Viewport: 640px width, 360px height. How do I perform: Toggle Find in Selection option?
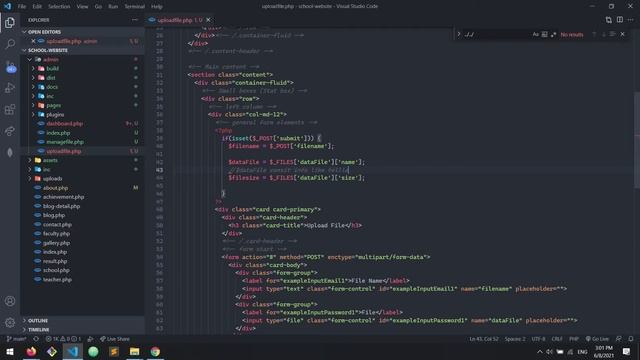(613, 34)
